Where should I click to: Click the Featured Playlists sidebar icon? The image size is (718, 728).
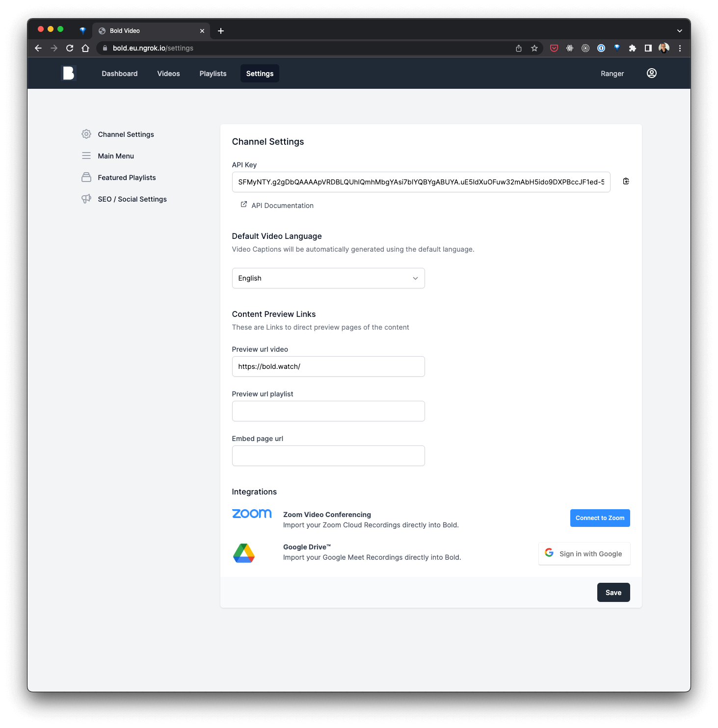[86, 177]
